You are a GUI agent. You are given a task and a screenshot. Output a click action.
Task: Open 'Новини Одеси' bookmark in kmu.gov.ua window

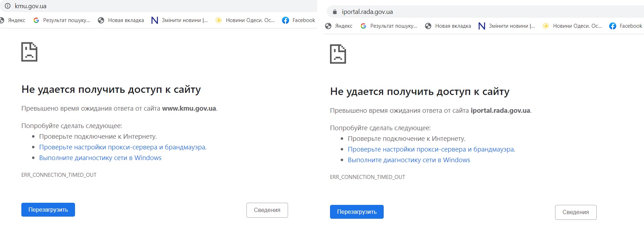(x=245, y=20)
